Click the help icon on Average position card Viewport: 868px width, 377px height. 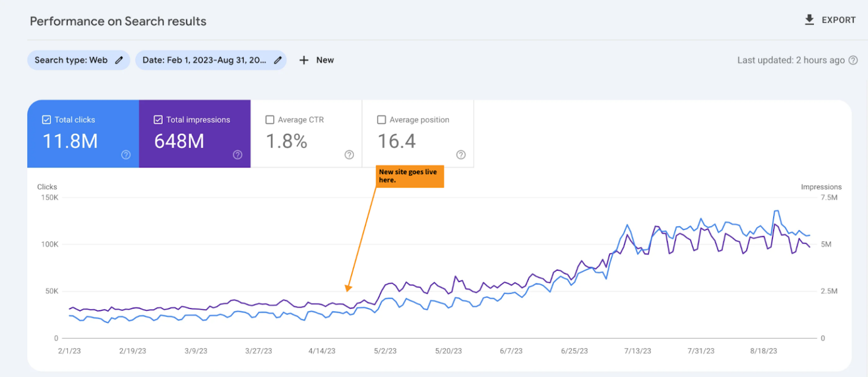tap(461, 154)
